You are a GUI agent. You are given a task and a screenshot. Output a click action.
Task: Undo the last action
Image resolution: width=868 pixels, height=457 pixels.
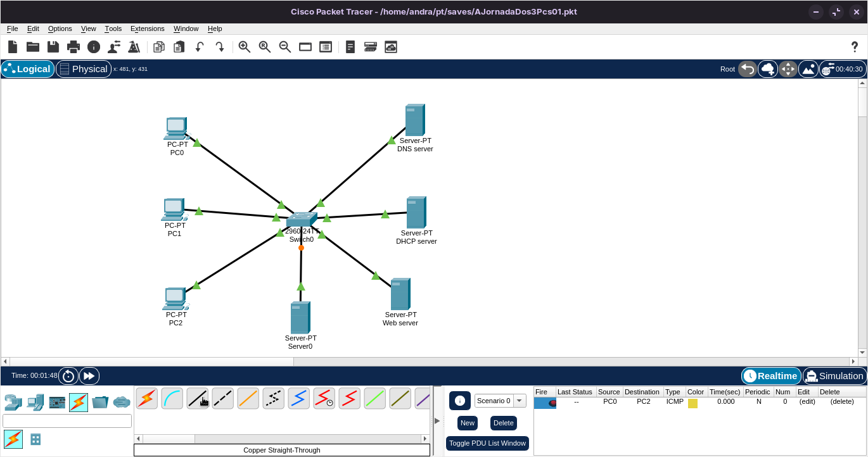tap(200, 47)
